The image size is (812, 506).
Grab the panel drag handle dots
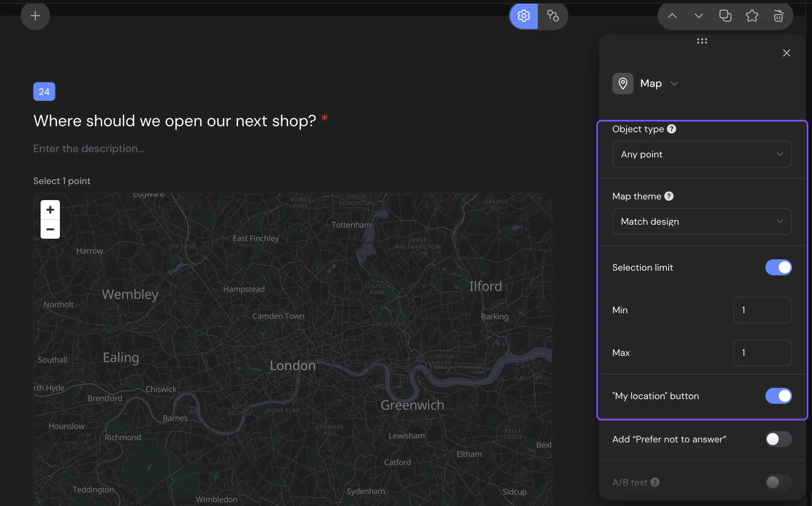click(702, 41)
